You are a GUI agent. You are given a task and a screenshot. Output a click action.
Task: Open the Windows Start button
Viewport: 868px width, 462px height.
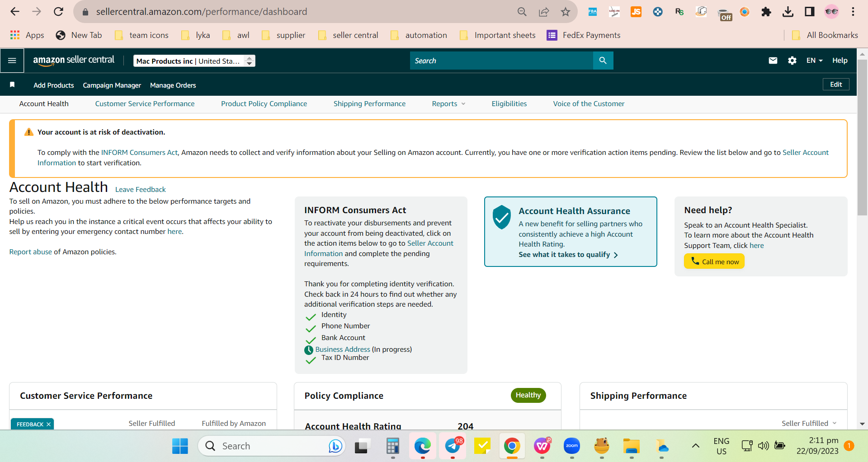tap(180, 446)
